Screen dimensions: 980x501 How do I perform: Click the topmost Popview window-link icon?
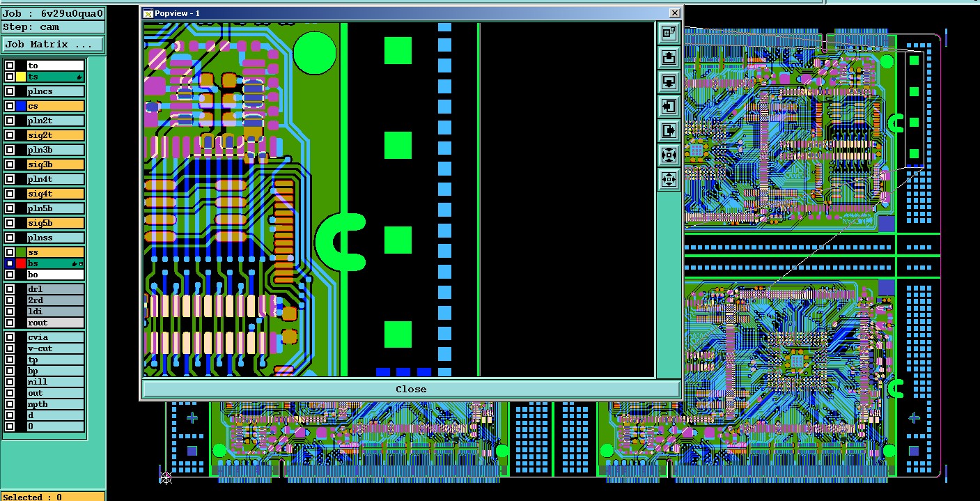pyautogui.click(x=669, y=33)
